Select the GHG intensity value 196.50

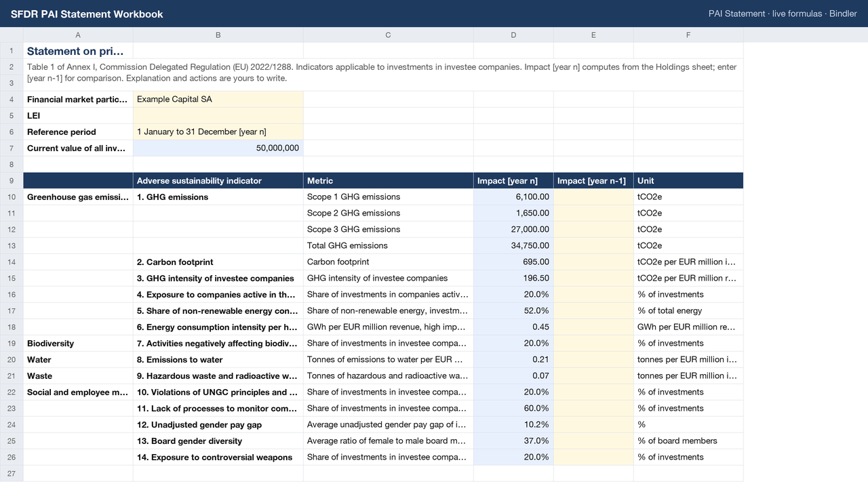[x=513, y=278]
